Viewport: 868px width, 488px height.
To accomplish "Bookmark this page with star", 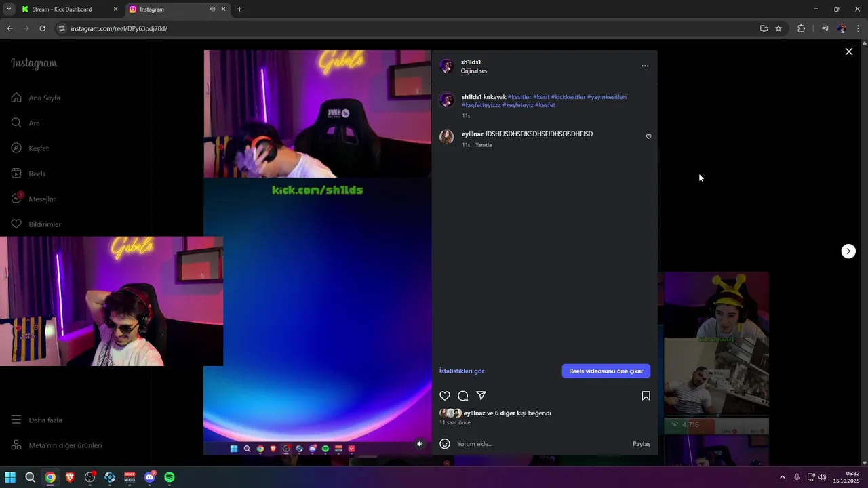I will tap(778, 28).
